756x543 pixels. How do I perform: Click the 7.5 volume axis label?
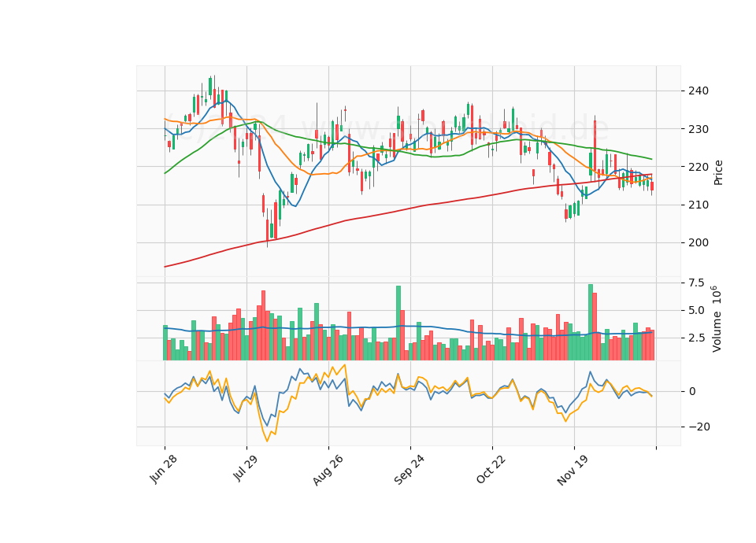click(696, 283)
